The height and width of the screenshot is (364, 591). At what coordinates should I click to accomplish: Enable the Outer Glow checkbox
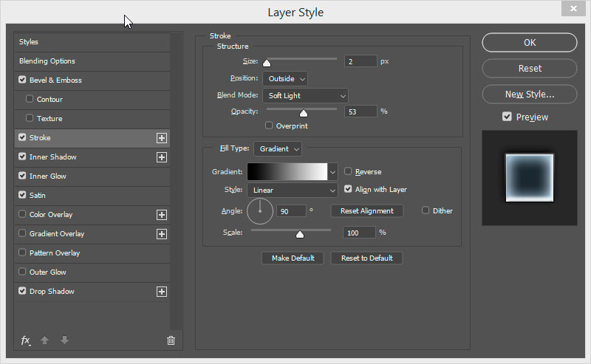pos(22,272)
